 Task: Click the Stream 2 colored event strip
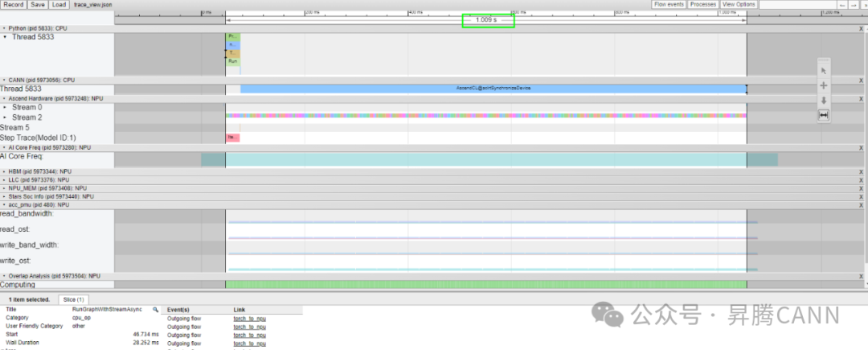pyautogui.click(x=486, y=116)
